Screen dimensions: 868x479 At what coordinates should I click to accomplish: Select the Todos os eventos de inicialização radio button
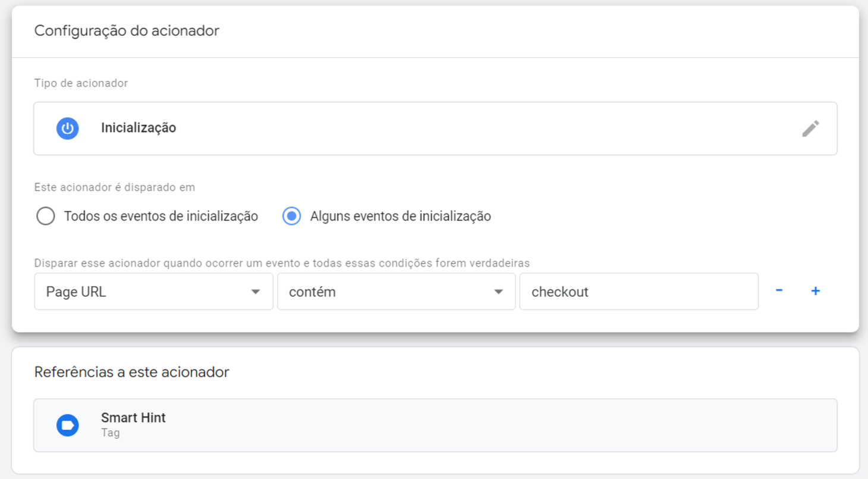click(46, 216)
